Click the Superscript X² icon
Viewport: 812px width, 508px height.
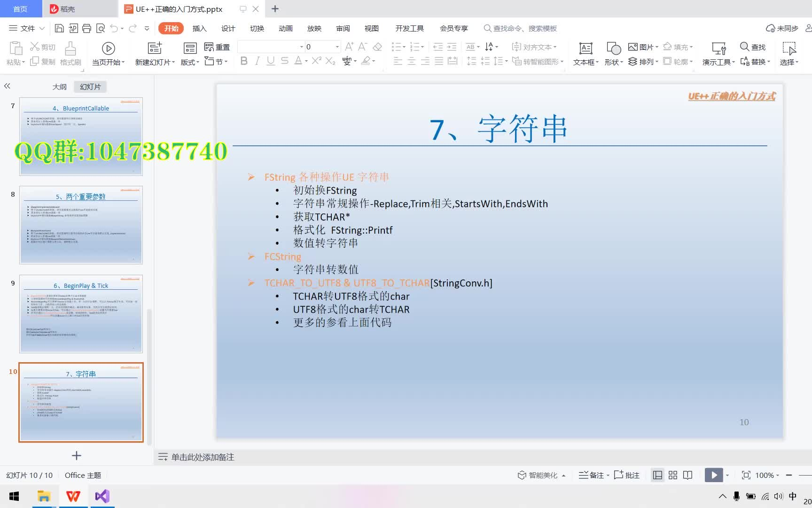[x=317, y=61]
